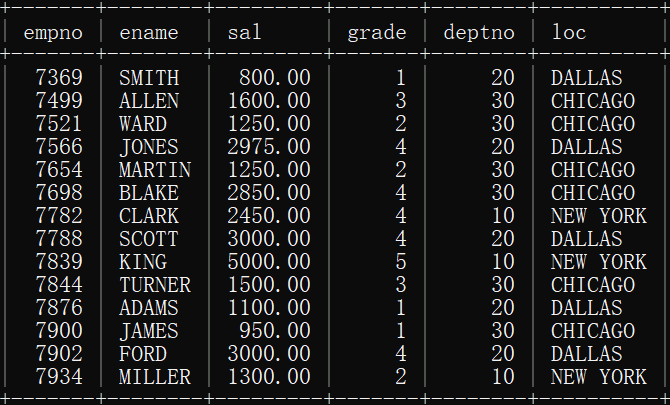Click the name ALLEN
This screenshot has height=405, width=670.
coord(149,101)
